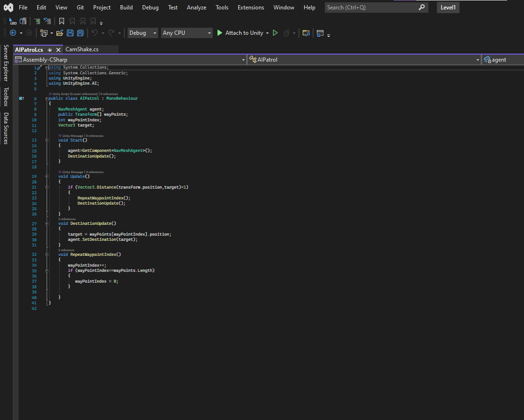The width and height of the screenshot is (524, 420).
Task: Click the Start Without Debugging green arrow
Action: (275, 33)
